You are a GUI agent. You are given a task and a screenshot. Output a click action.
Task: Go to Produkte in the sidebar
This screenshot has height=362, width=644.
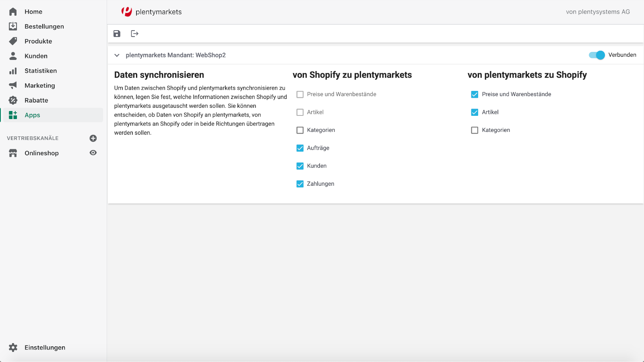point(38,41)
